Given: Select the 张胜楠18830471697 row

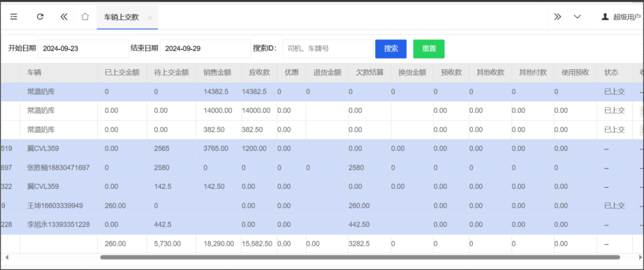Looking at the screenshot, I should (58, 168).
